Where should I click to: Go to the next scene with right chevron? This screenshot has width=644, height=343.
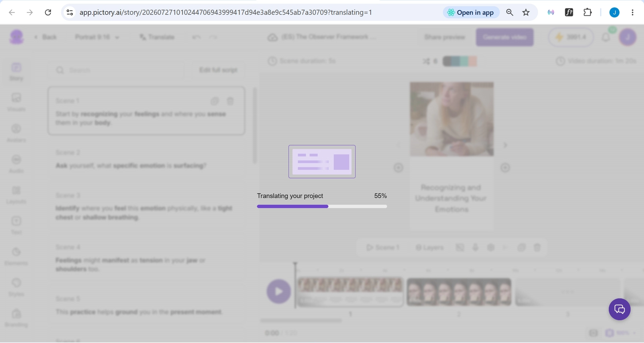click(505, 145)
